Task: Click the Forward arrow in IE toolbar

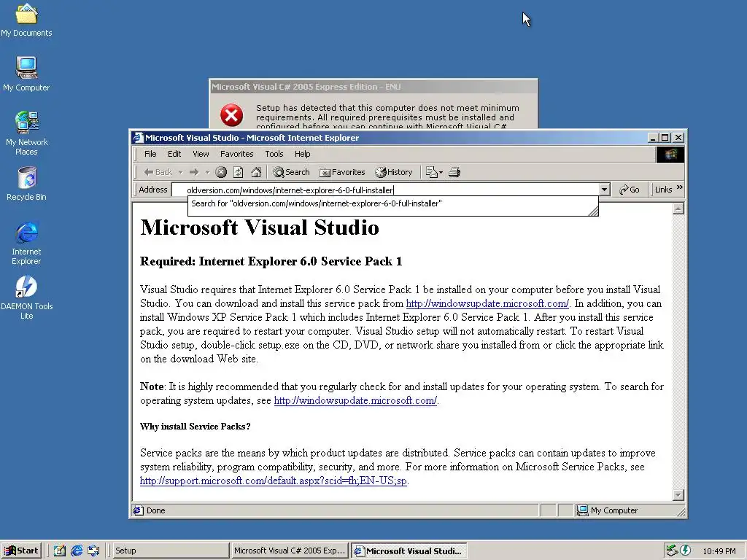Action: (x=194, y=172)
